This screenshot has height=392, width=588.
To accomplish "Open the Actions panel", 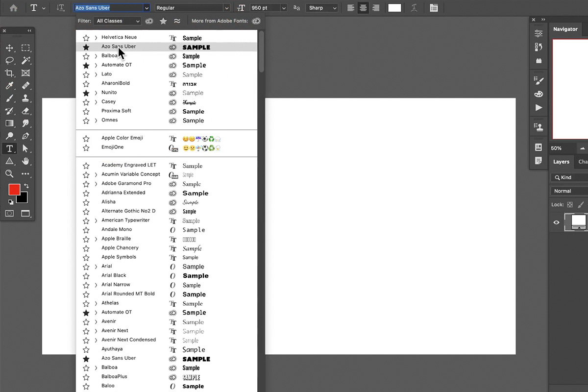I will pos(539,108).
